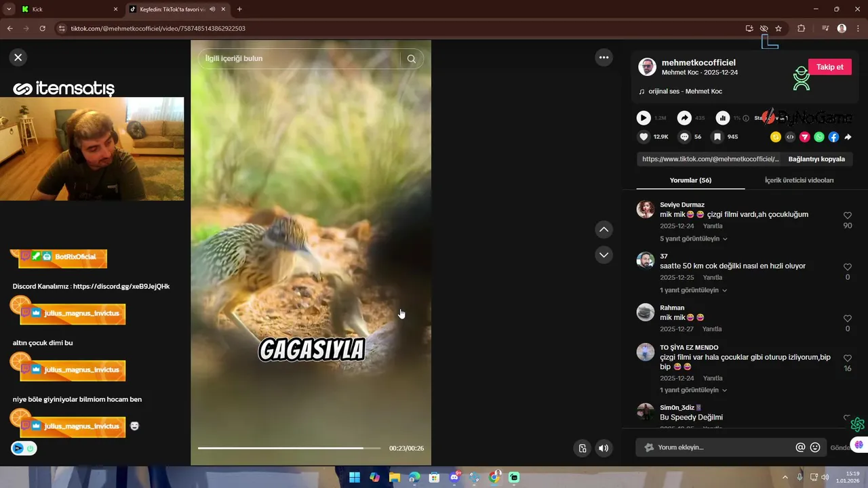Click the red send-to-friends icon
The height and width of the screenshot is (488, 868).
[805, 137]
